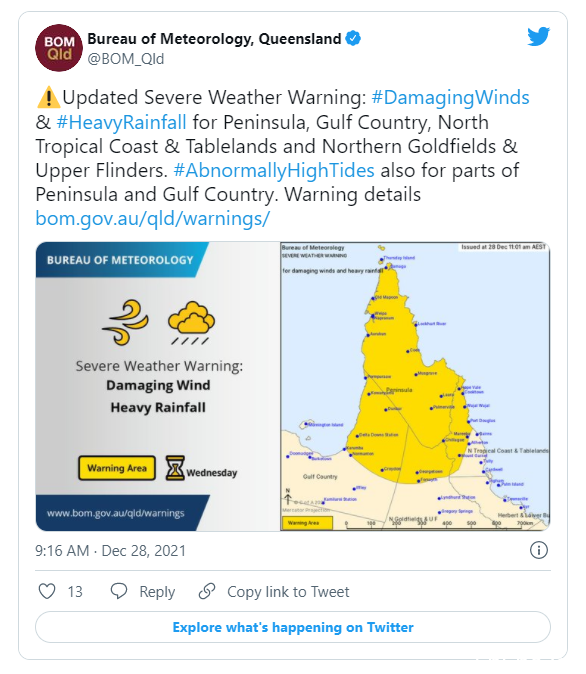Open the @BOM_Qld handle
The height and width of the screenshot is (674, 586).
pos(126,58)
